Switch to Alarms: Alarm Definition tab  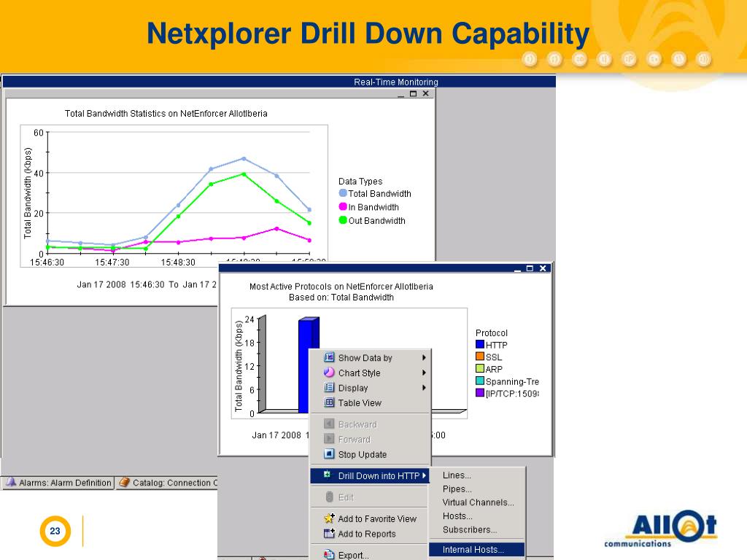[x=58, y=483]
